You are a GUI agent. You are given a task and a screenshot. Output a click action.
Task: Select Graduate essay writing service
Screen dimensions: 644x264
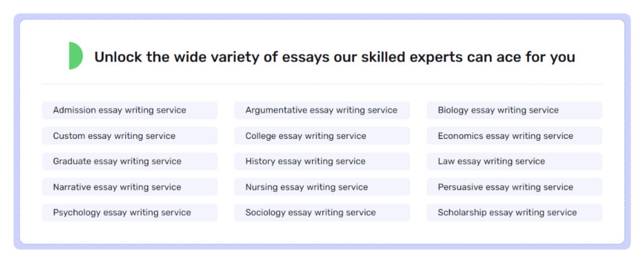130,162
